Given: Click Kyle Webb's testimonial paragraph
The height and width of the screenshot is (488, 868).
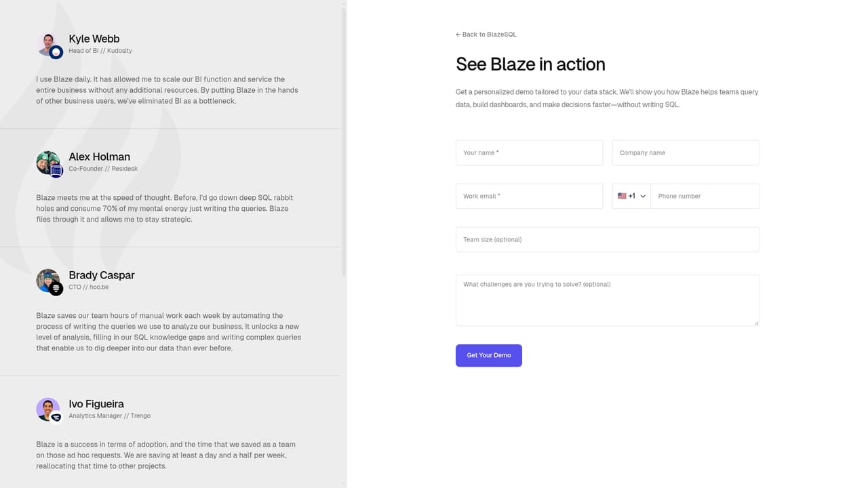Looking at the screenshot, I should pyautogui.click(x=167, y=90).
